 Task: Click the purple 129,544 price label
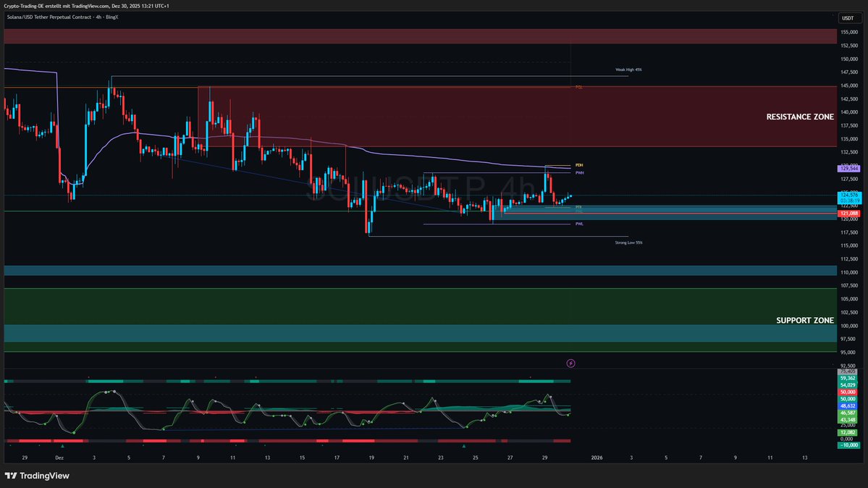tap(848, 169)
